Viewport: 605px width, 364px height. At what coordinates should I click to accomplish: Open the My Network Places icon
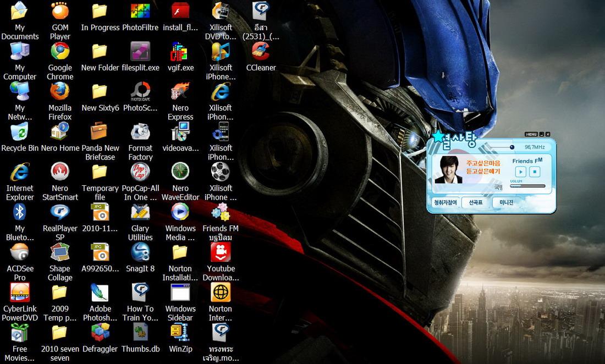pyautogui.click(x=20, y=101)
